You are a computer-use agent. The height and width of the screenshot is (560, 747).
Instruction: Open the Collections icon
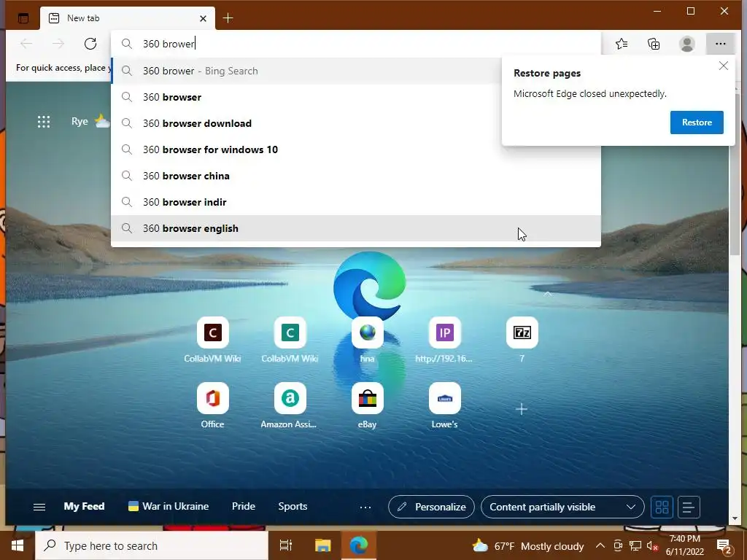pyautogui.click(x=654, y=44)
